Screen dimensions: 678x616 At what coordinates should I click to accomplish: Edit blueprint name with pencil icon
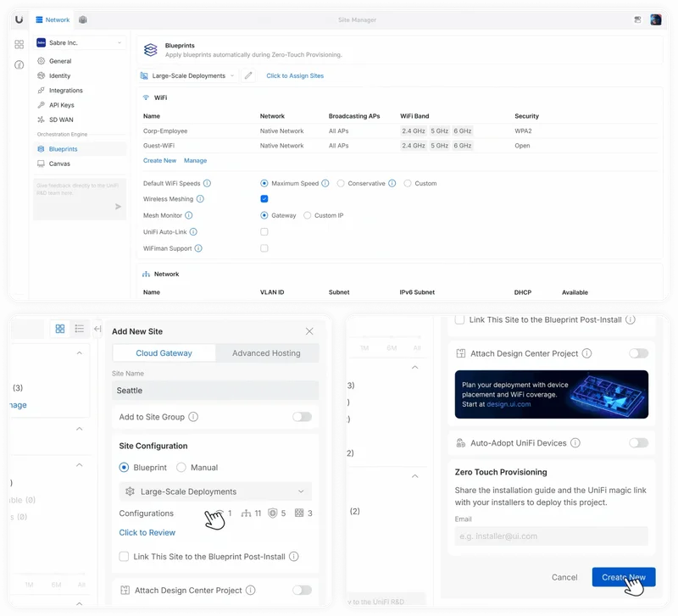click(248, 75)
